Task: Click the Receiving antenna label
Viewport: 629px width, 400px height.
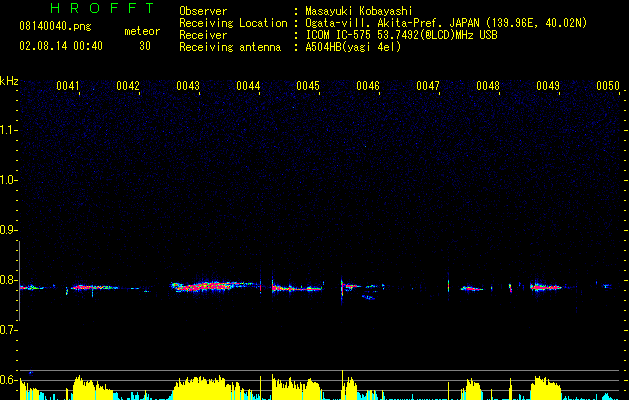Action: click(x=230, y=47)
